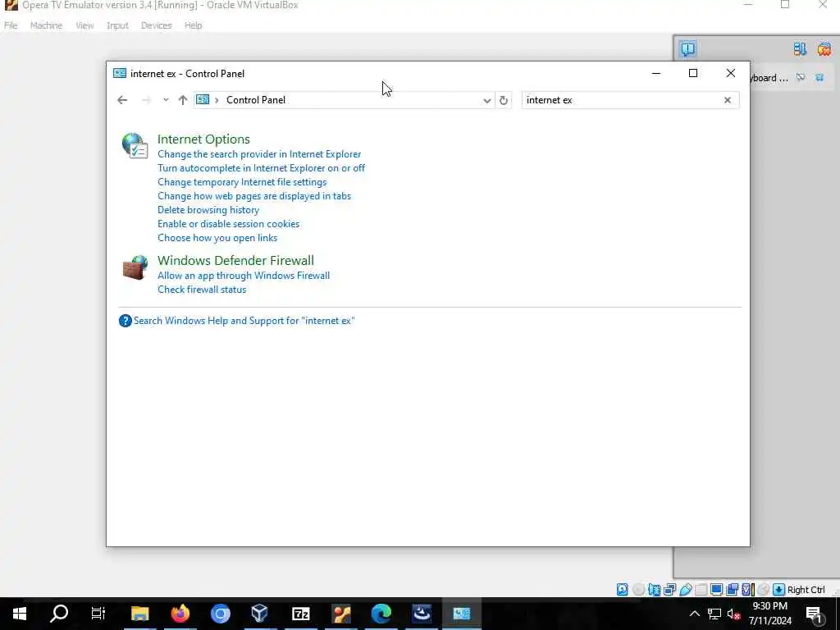
Task: Click the Right Ctrl host key label
Action: (806, 590)
